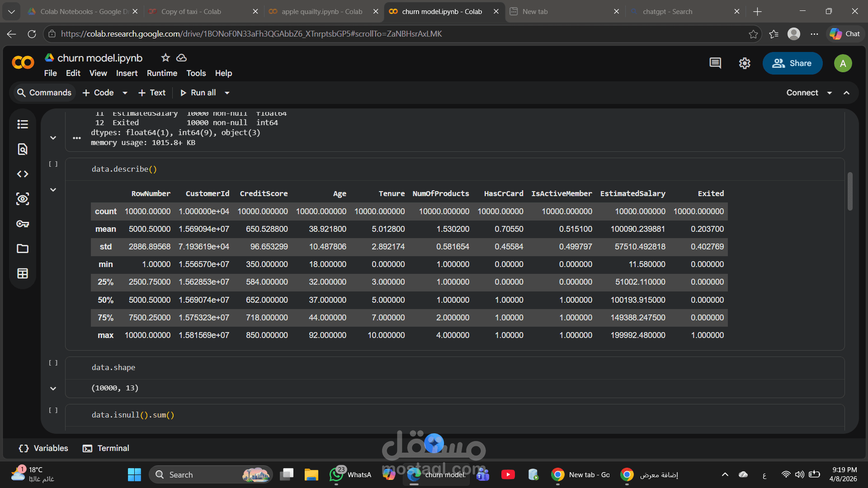This screenshot has height=488, width=868.
Task: Open the browser profile icon
Action: click(794, 34)
